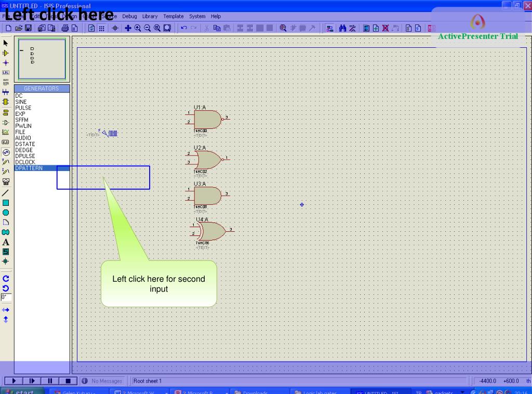Viewport: 532px width, 394px height.
Task: Select the Generator mode tool
Action: [x=6, y=152]
